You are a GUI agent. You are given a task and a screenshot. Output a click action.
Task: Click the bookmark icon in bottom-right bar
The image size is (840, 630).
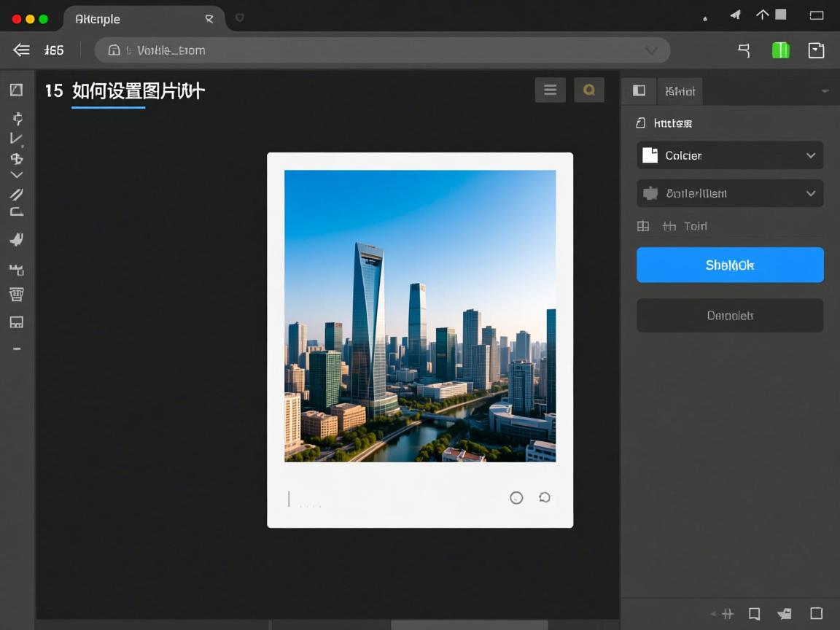(755, 614)
